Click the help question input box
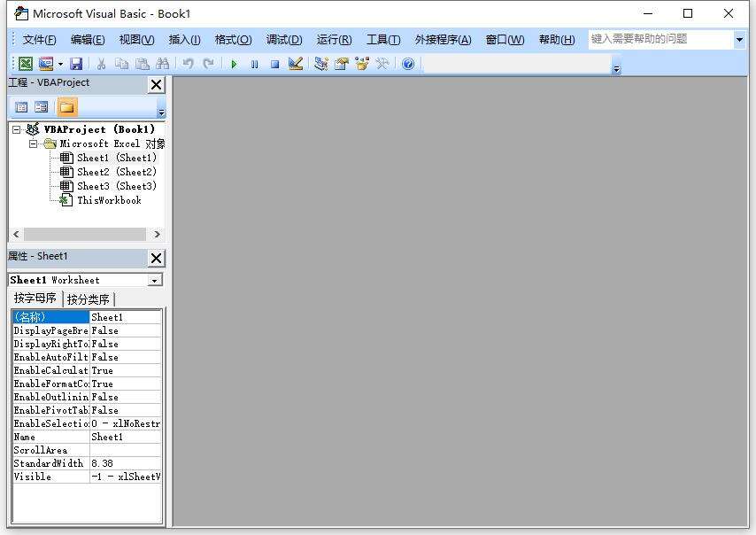 coord(660,39)
